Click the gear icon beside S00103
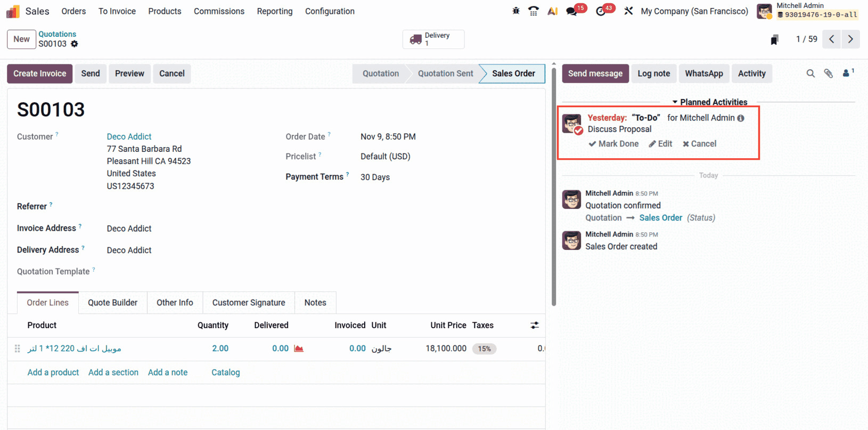868x430 pixels. click(75, 44)
